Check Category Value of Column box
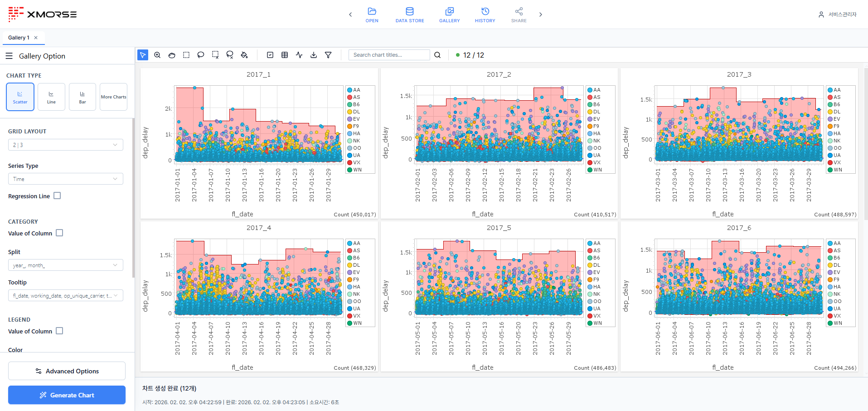The height and width of the screenshot is (411, 868). 59,233
